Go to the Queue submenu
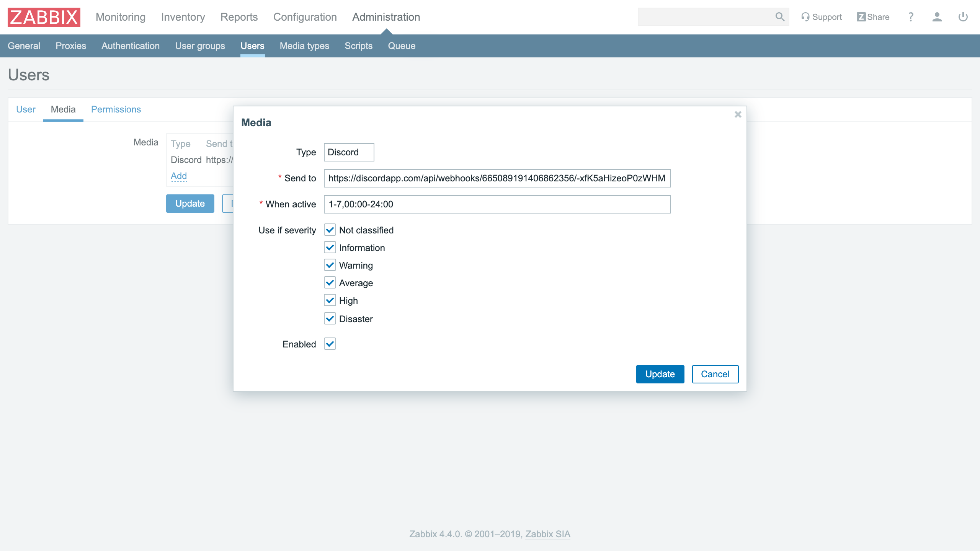 (x=402, y=46)
